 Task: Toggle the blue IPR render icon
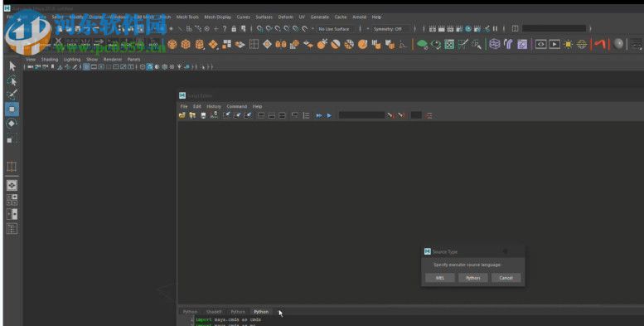coord(468,29)
